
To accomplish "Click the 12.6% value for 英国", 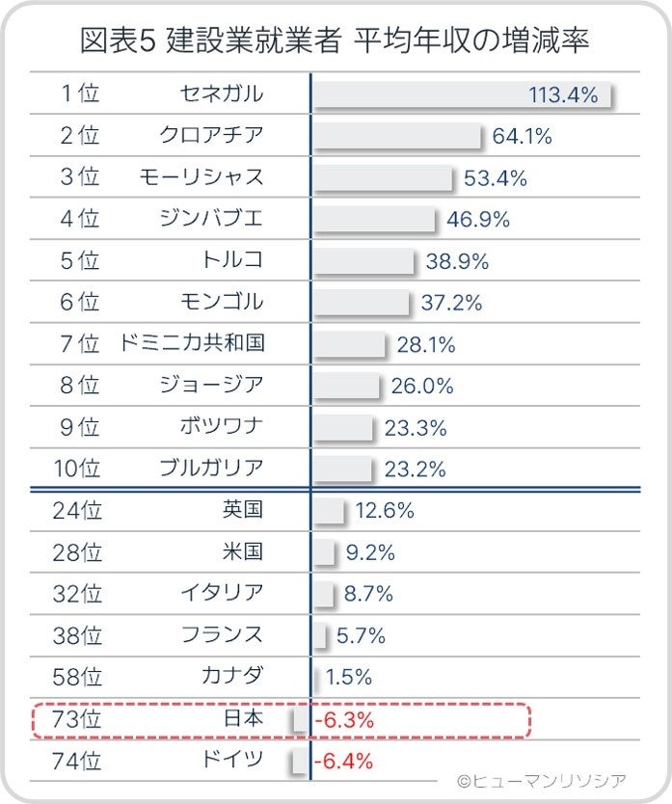I will coord(385,511).
